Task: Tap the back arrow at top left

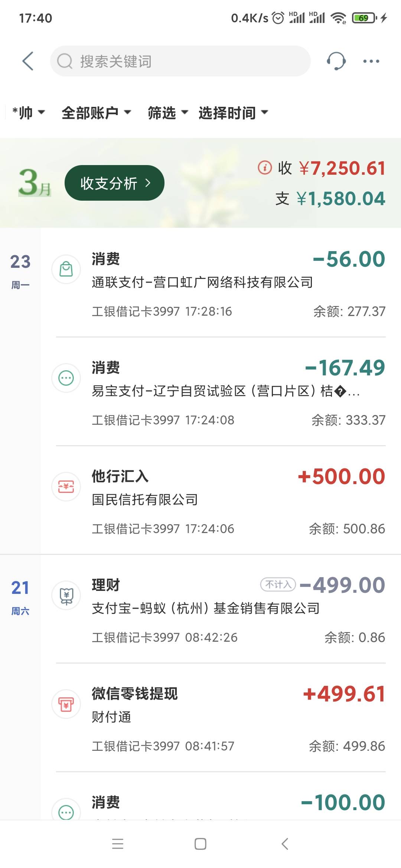Action: coord(28,61)
